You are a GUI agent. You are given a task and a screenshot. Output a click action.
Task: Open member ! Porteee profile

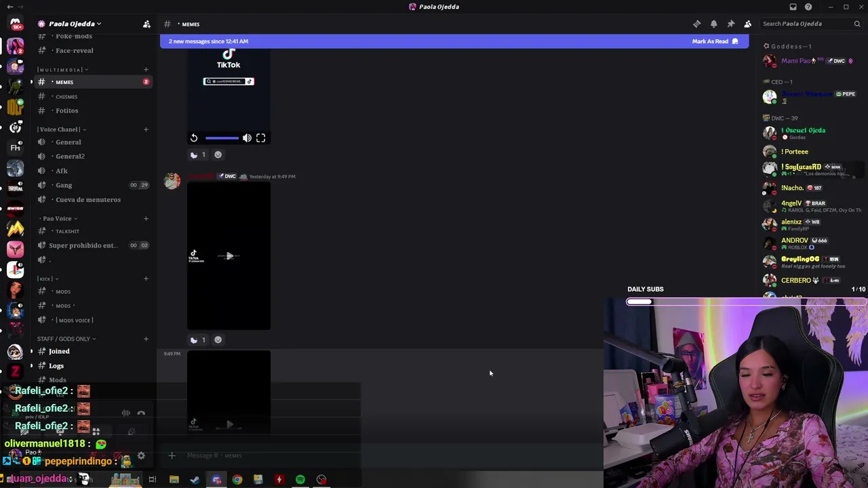click(812, 152)
